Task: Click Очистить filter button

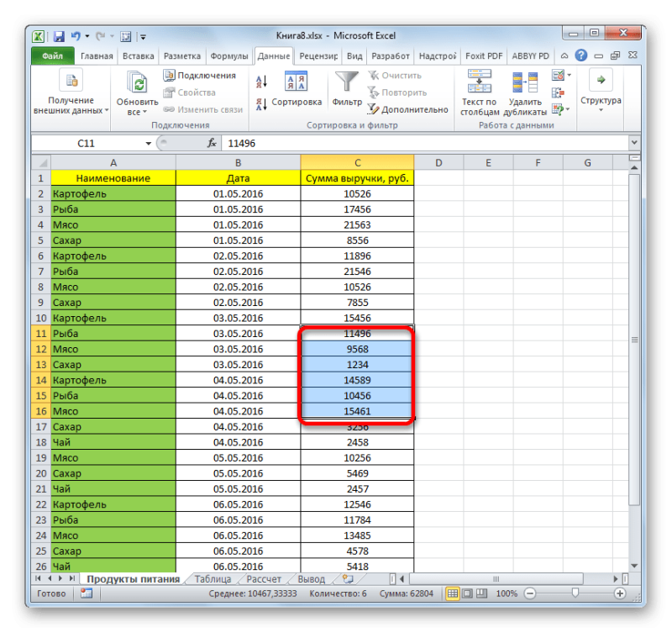Action: point(395,76)
